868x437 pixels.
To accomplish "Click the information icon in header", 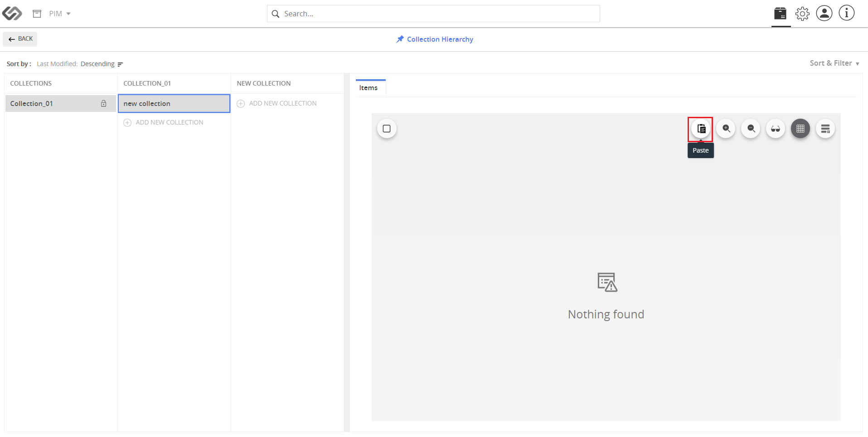I will tap(846, 13).
